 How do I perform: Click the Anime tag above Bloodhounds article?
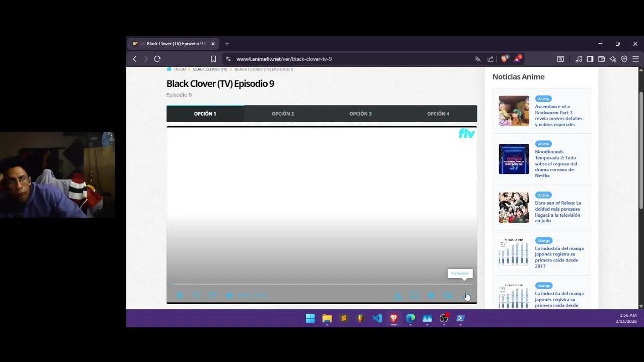pos(543,144)
